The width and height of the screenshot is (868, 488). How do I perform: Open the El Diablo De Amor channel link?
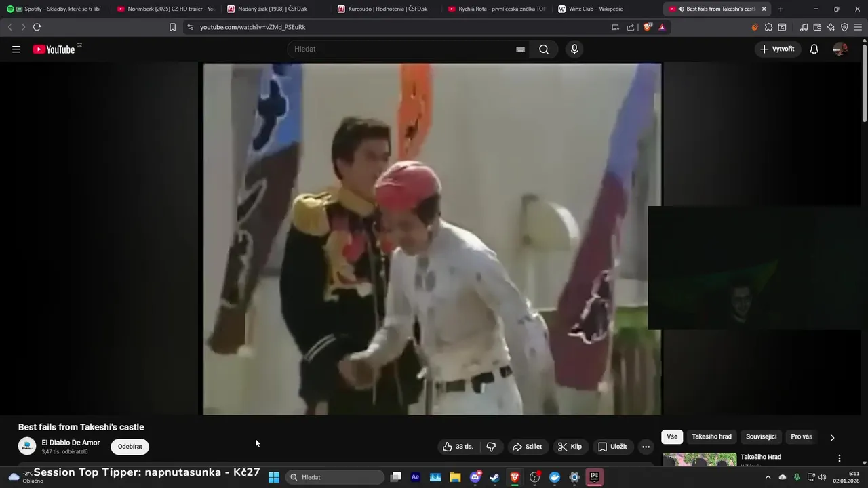(71, 443)
